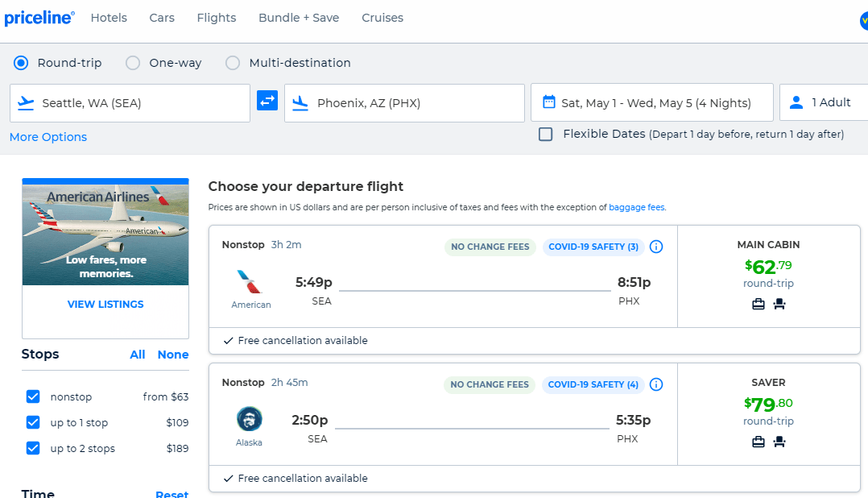Image resolution: width=868 pixels, height=498 pixels.
Task: Open the baggage fees link
Action: pos(637,207)
